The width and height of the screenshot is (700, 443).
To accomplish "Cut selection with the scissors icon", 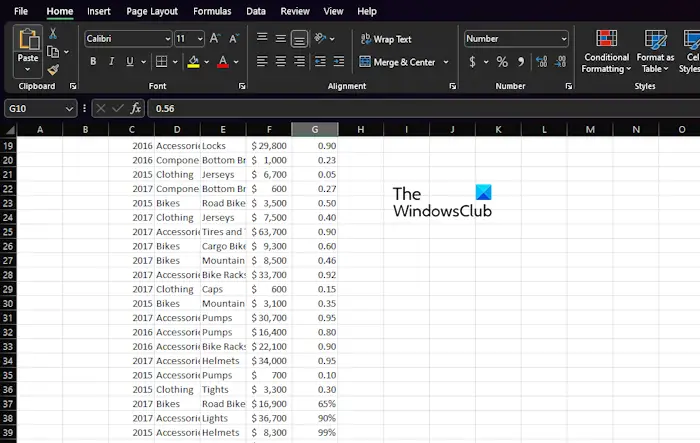I will pyautogui.click(x=53, y=33).
